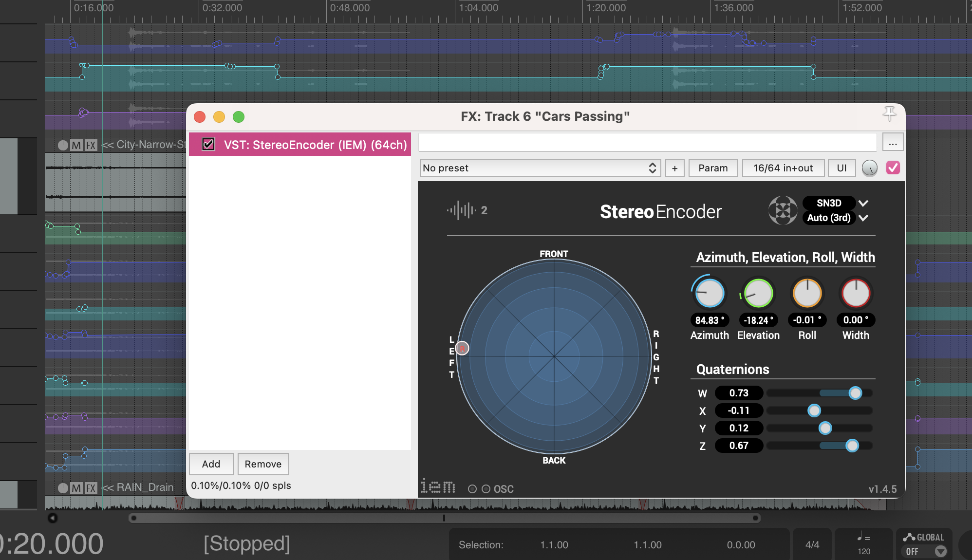The height and width of the screenshot is (560, 972).
Task: Click the Elevation value field -18.24°
Action: click(x=758, y=320)
